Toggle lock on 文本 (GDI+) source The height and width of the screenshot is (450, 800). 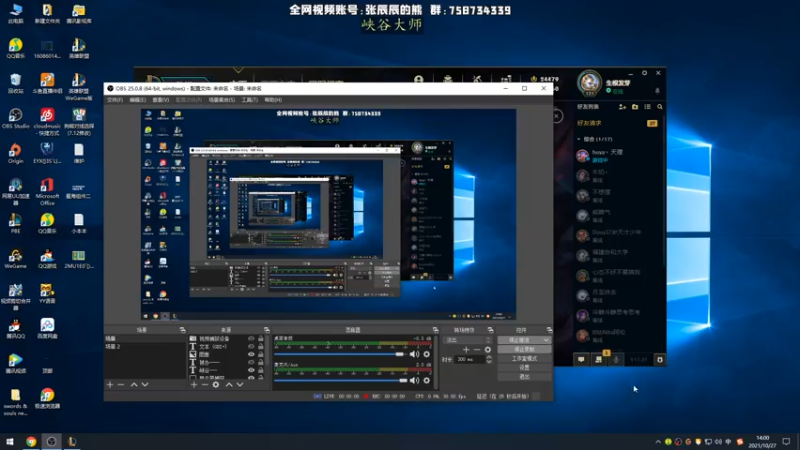[x=261, y=346]
